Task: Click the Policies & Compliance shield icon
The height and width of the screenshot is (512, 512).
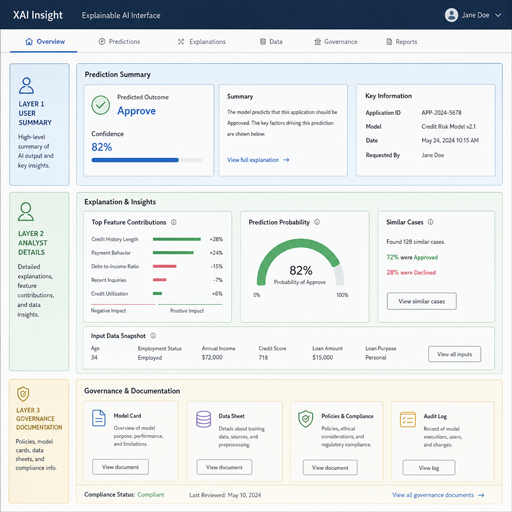Action: 306,419
